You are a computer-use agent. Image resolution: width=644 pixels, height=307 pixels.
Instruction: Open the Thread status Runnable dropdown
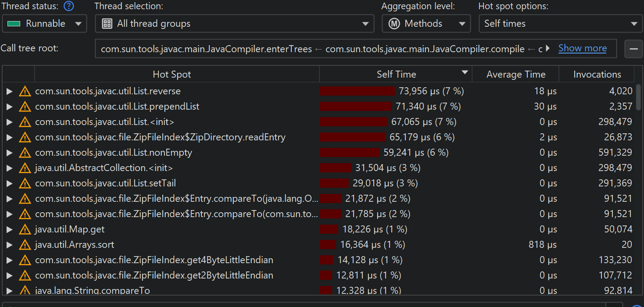pyautogui.click(x=44, y=24)
